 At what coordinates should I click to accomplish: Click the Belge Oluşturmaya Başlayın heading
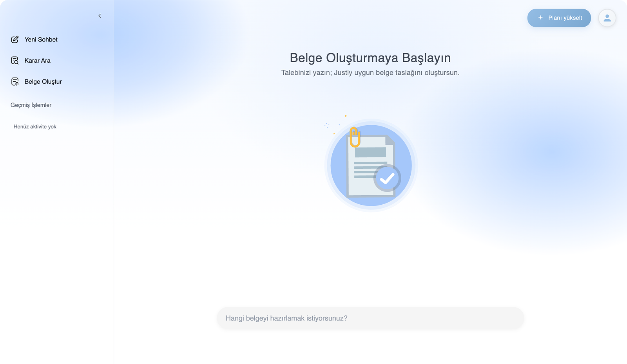[x=370, y=58]
